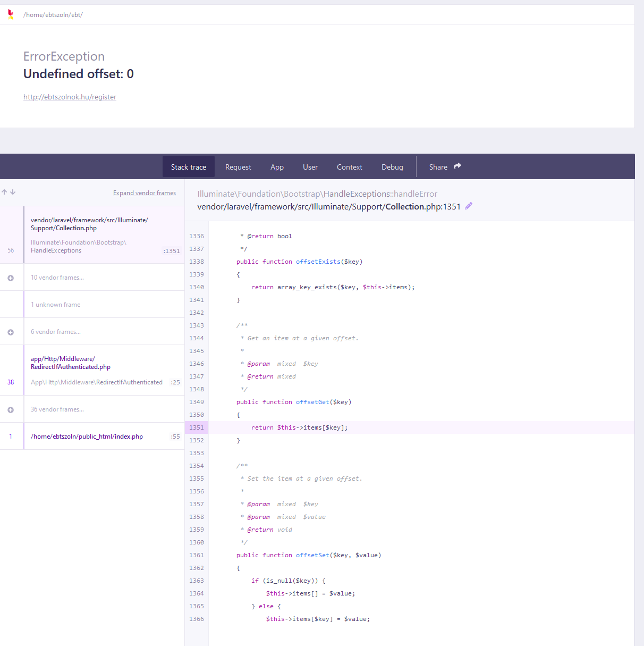Switch to the Request tab

238,167
